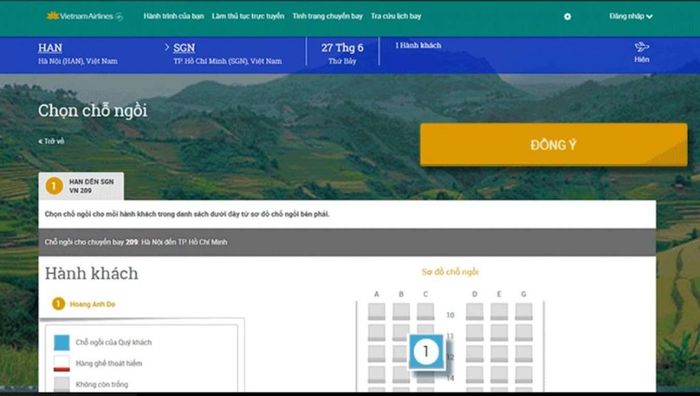Image resolution: width=700 pixels, height=396 pixels.
Task: Choose seat 12E in row 12
Action: point(499,354)
